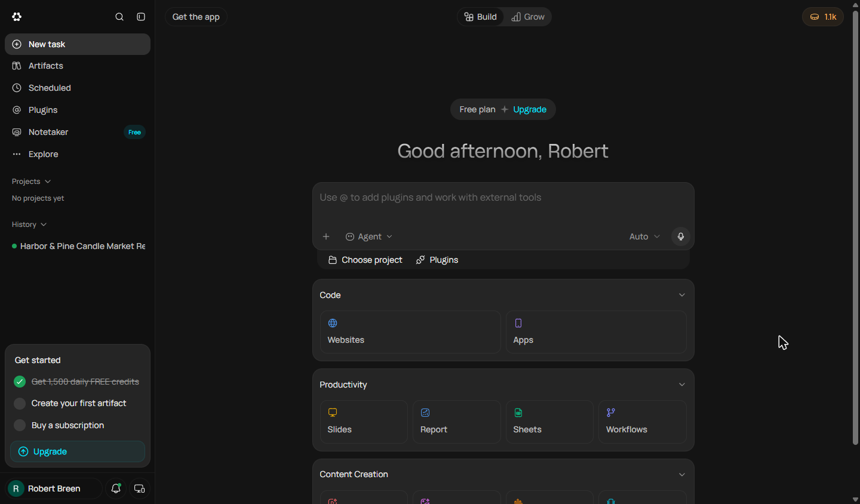This screenshot has width=860, height=504.
Task: Click the Upgrade button in Get started
Action: click(78, 451)
